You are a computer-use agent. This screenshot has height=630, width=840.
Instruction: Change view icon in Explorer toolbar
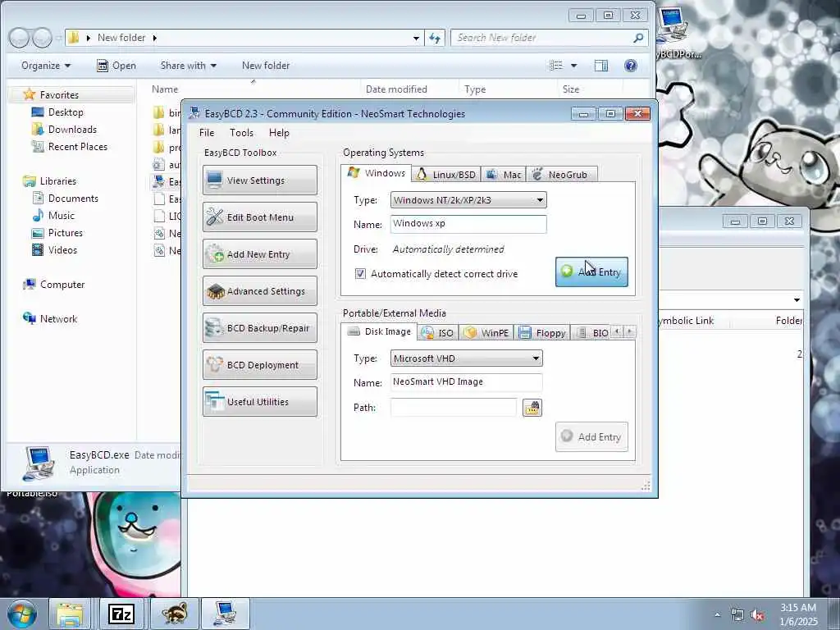[x=557, y=66]
